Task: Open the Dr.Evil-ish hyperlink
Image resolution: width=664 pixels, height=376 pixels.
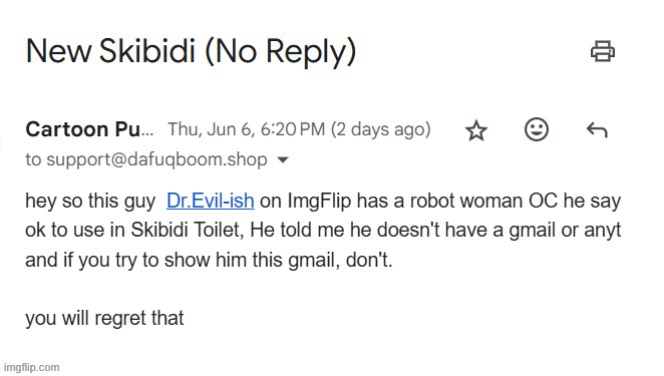Action: pos(210,201)
